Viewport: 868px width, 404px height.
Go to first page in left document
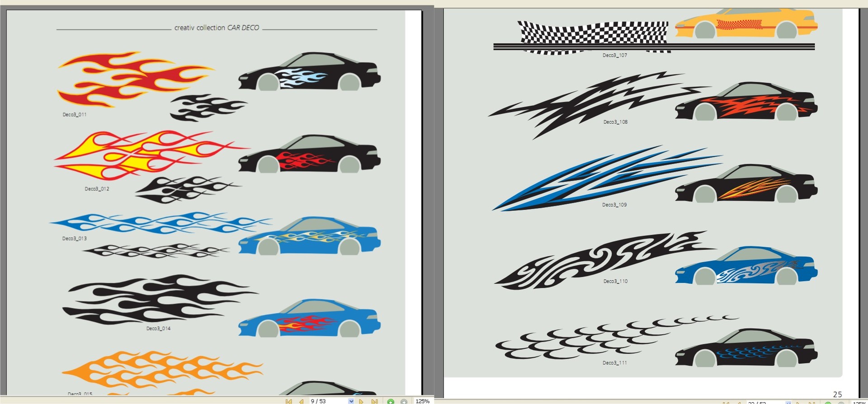pyautogui.click(x=288, y=401)
